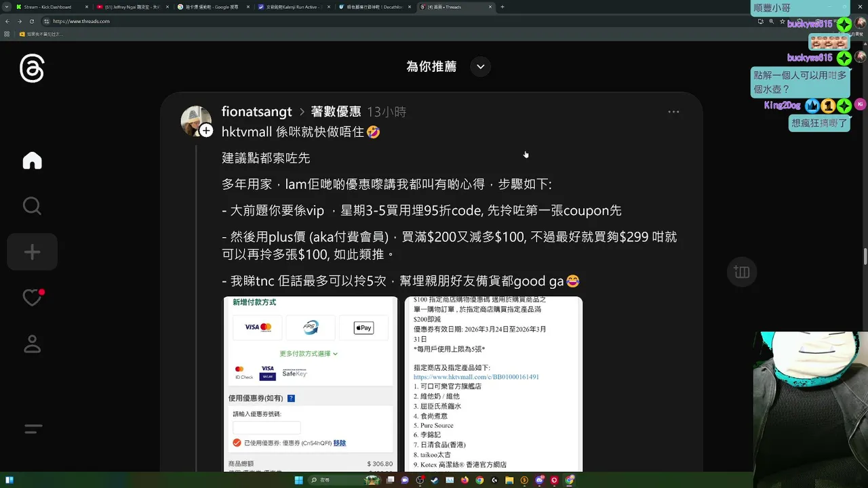
Task: Open the activity heart icon with notification dot
Action: [x=32, y=298]
